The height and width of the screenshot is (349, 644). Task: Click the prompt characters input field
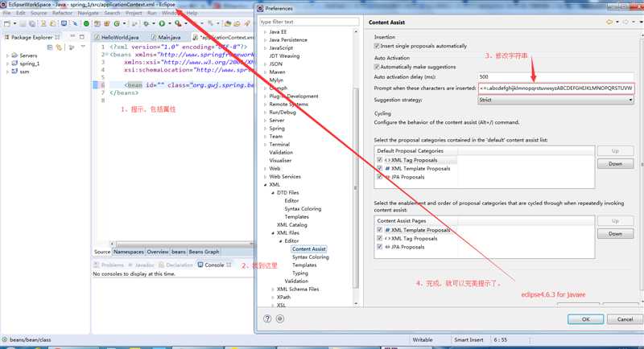[555, 88]
